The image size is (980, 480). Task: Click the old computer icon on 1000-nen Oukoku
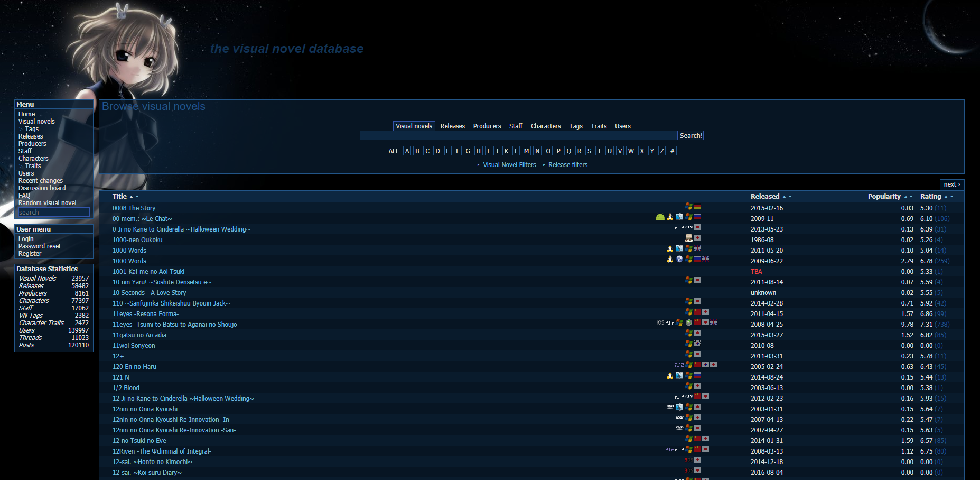point(689,238)
